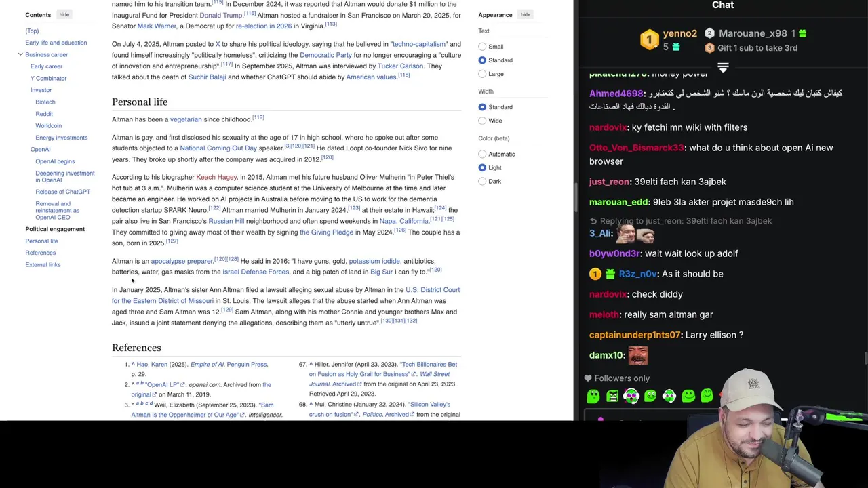The height and width of the screenshot is (488, 868).
Task: Expand the gift leaderboard with the down arrow
Action: point(723,67)
